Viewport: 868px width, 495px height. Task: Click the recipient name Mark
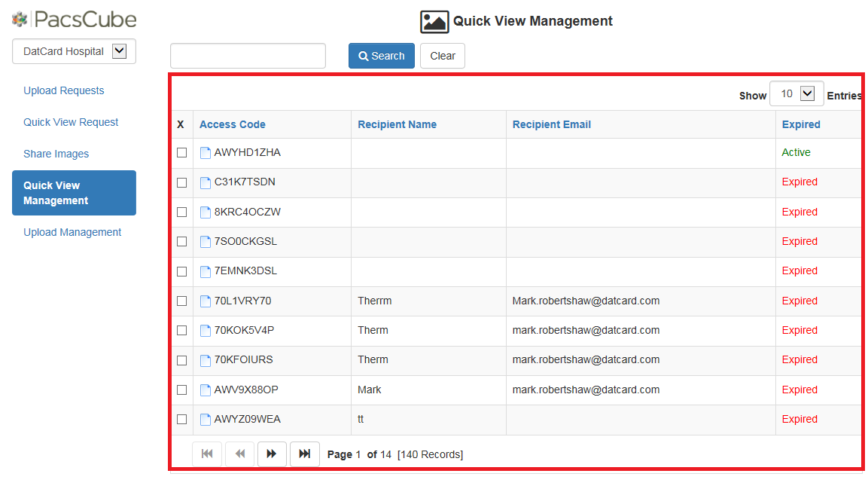point(369,390)
